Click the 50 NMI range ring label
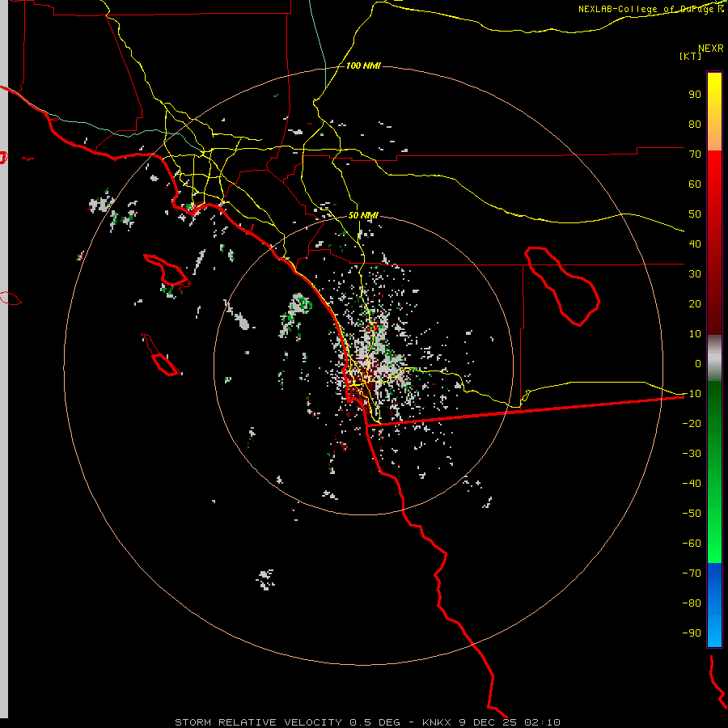 click(363, 215)
